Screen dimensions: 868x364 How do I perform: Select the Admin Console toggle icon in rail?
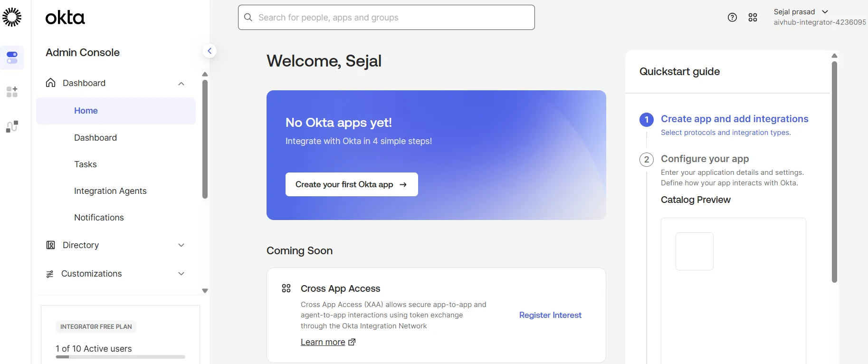pos(12,57)
